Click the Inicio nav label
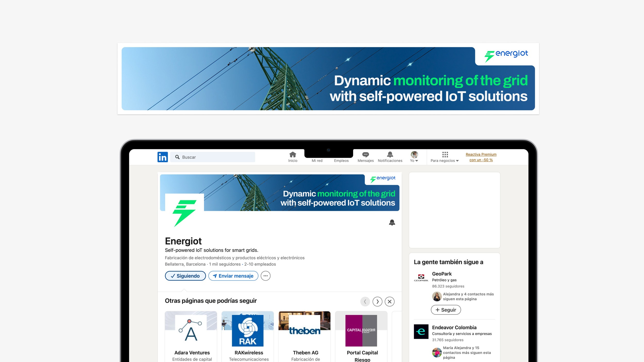Viewport: 644px width, 362px height. [293, 161]
